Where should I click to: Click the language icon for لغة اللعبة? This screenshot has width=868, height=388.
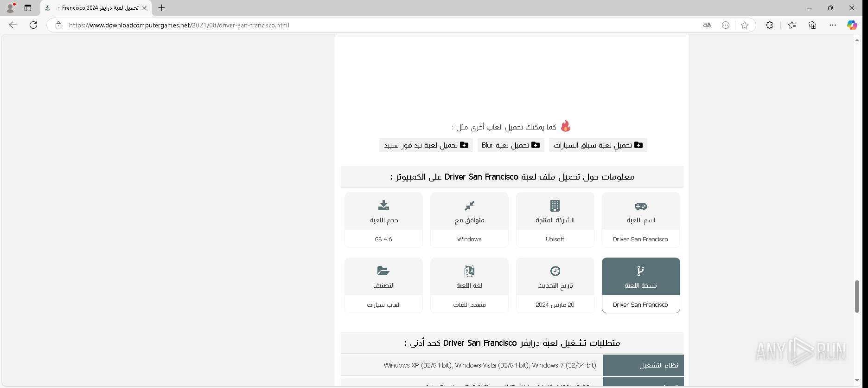[469, 271]
